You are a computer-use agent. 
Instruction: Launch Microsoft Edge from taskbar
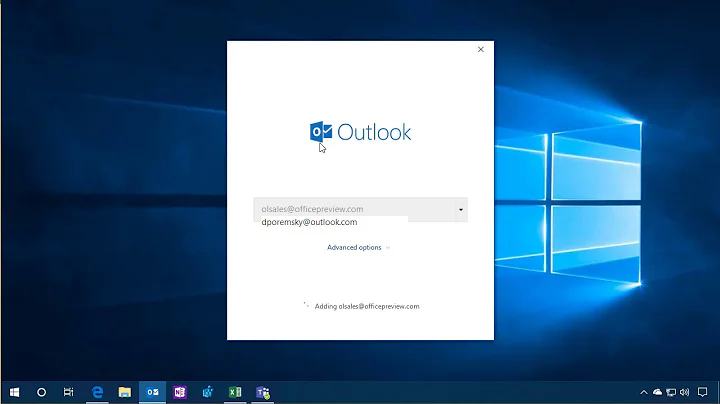97,392
